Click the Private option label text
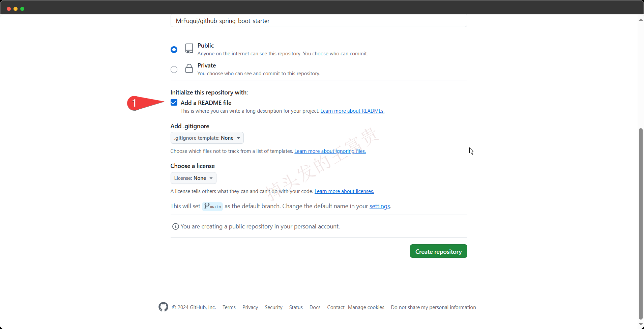 pyautogui.click(x=207, y=65)
